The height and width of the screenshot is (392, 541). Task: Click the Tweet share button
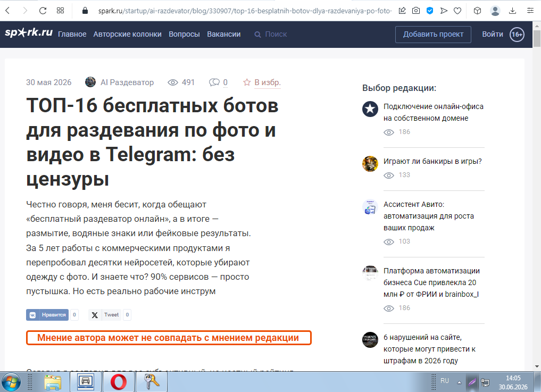coord(105,315)
